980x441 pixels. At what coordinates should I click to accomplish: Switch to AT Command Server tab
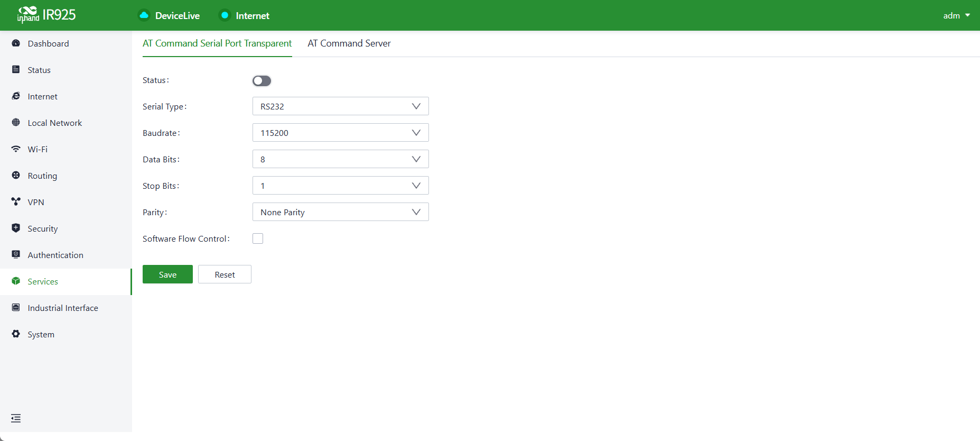pos(349,43)
